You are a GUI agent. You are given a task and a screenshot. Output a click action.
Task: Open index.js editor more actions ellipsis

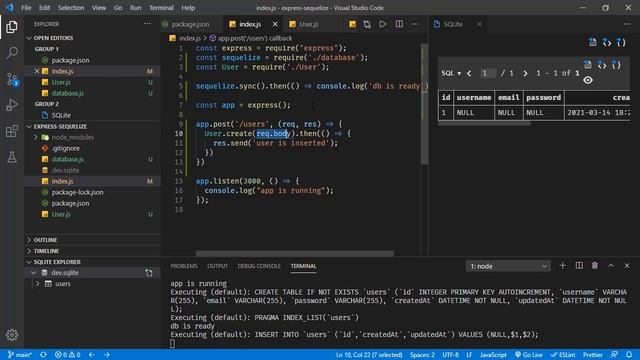[x=415, y=24]
